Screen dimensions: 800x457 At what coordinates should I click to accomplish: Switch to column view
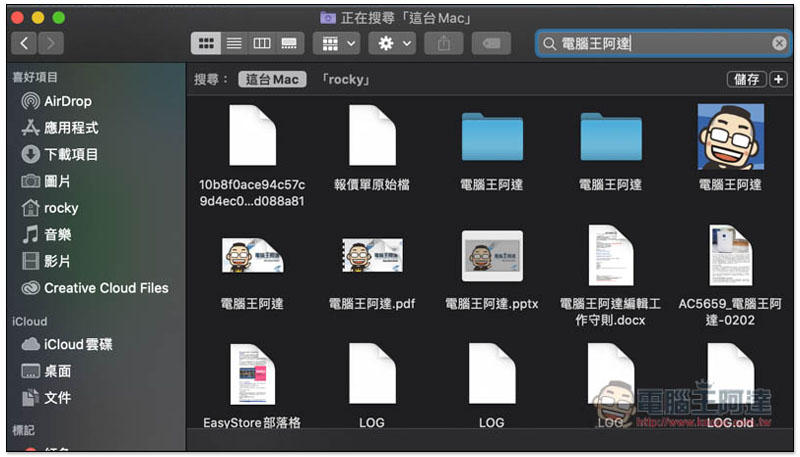pos(262,43)
